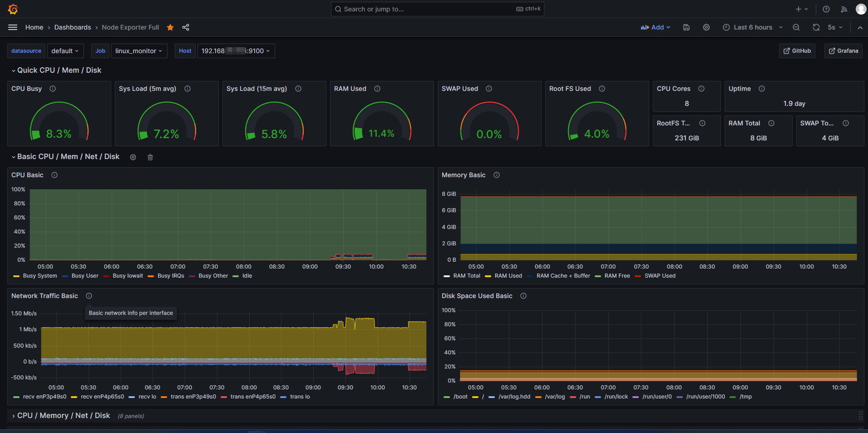This screenshot has height=433, width=868.
Task: Toggle recv lo series in network legend
Action: click(x=147, y=397)
